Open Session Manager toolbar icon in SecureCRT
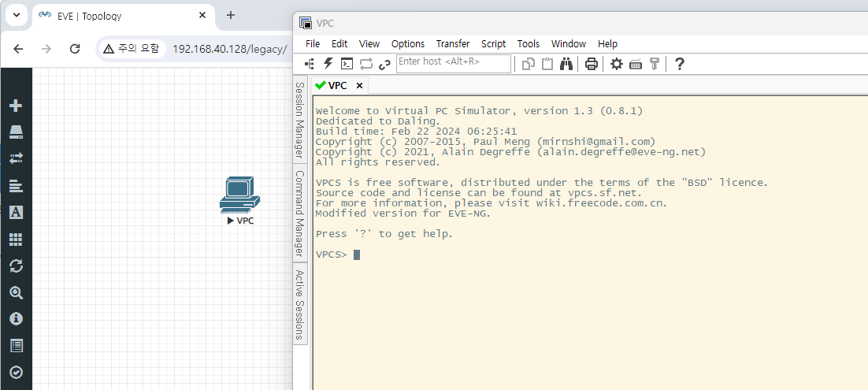 pyautogui.click(x=309, y=64)
